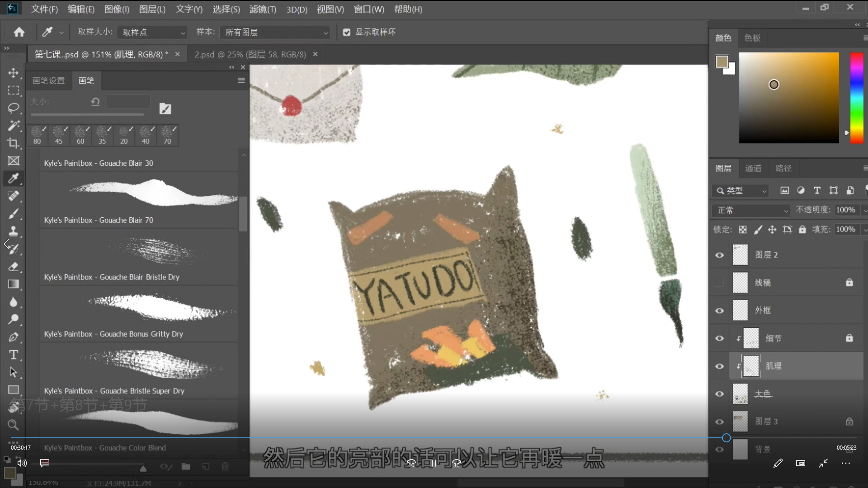This screenshot has width=868, height=488.
Task: Hide the 细节 layer
Action: coord(719,338)
